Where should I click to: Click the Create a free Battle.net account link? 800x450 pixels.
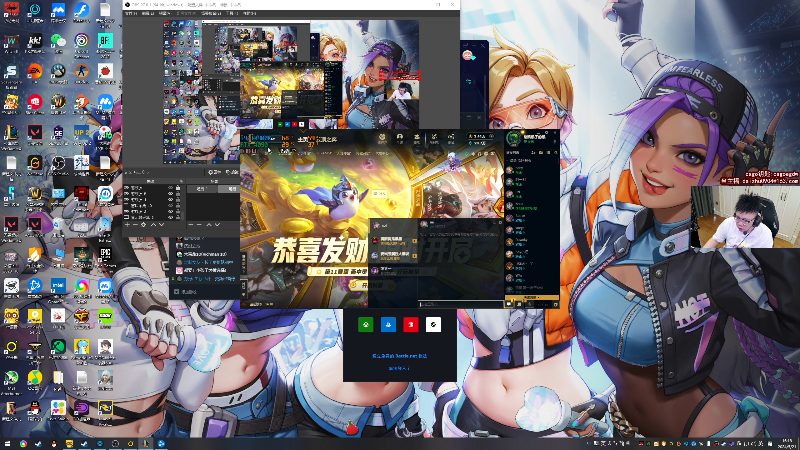[x=399, y=356]
